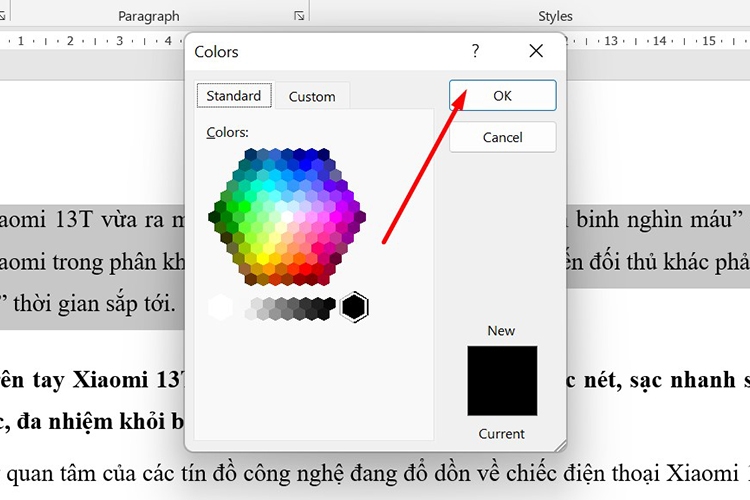Pick the large white hexagon swatch

click(x=221, y=307)
